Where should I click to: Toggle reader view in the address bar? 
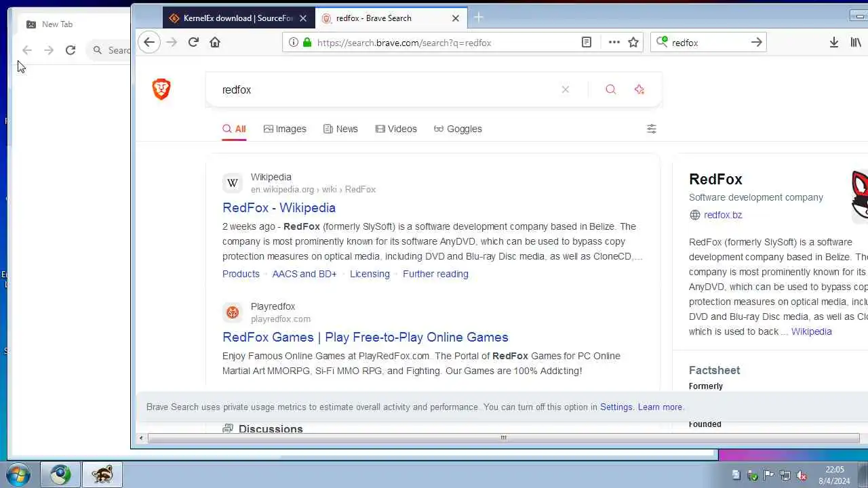click(x=587, y=42)
